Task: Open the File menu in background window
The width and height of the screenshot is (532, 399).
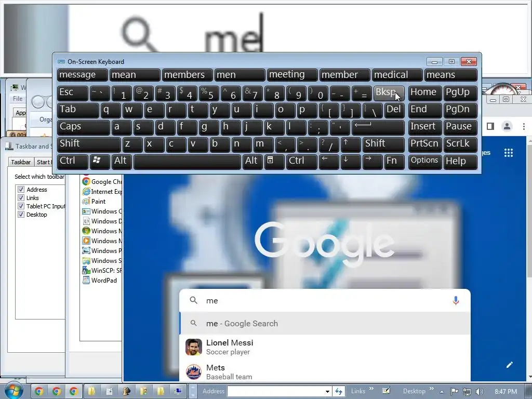Action: (18, 99)
